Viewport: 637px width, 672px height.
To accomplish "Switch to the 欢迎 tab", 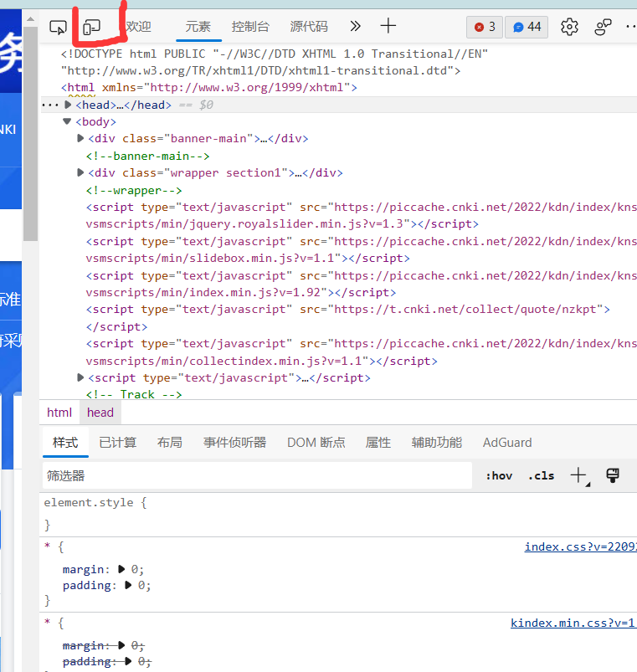I will tap(138, 27).
